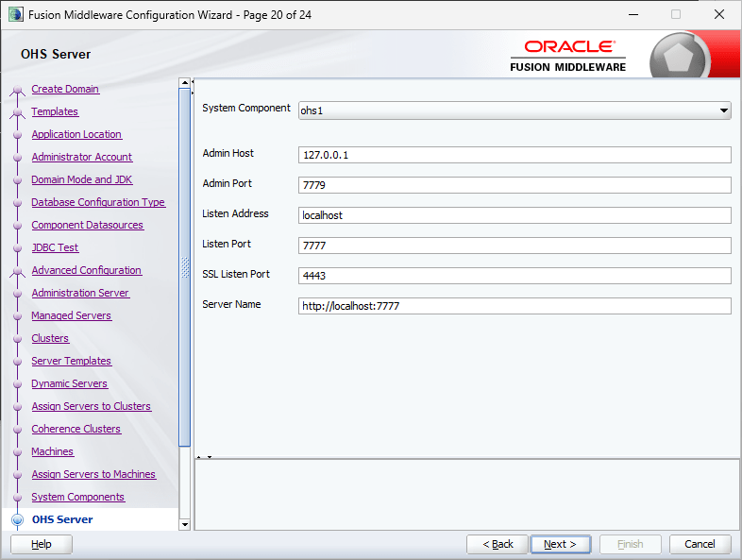Navigate to the Clusters step
Viewport: 742px width, 560px height.
click(50, 338)
